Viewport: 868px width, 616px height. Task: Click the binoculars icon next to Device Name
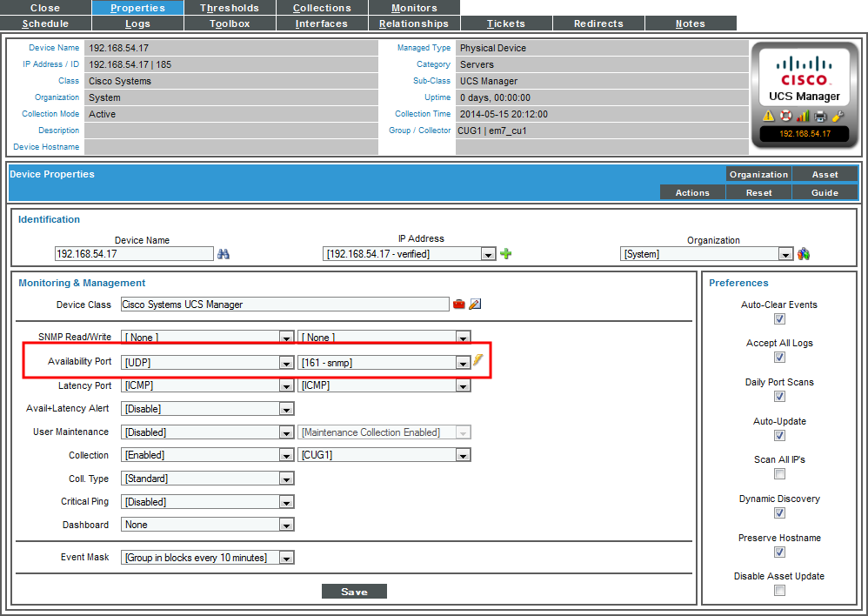(x=224, y=253)
